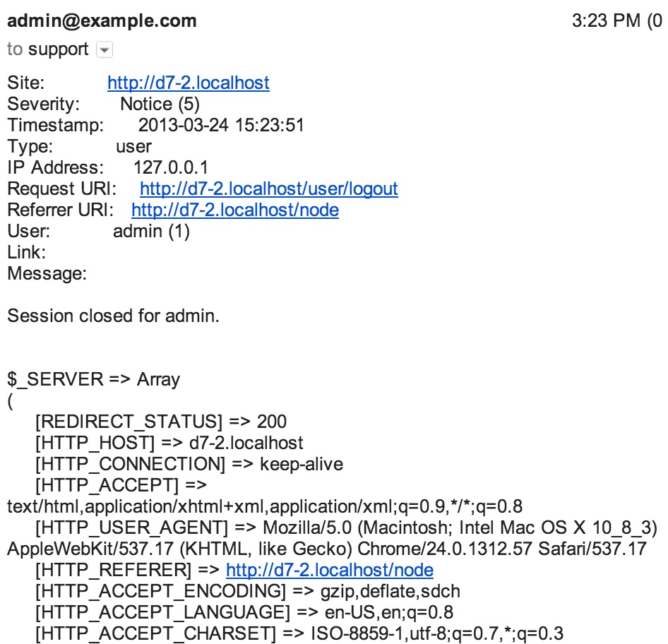668x644 pixels.
Task: Open the Site link d7-2.localhost
Action: coord(189,83)
